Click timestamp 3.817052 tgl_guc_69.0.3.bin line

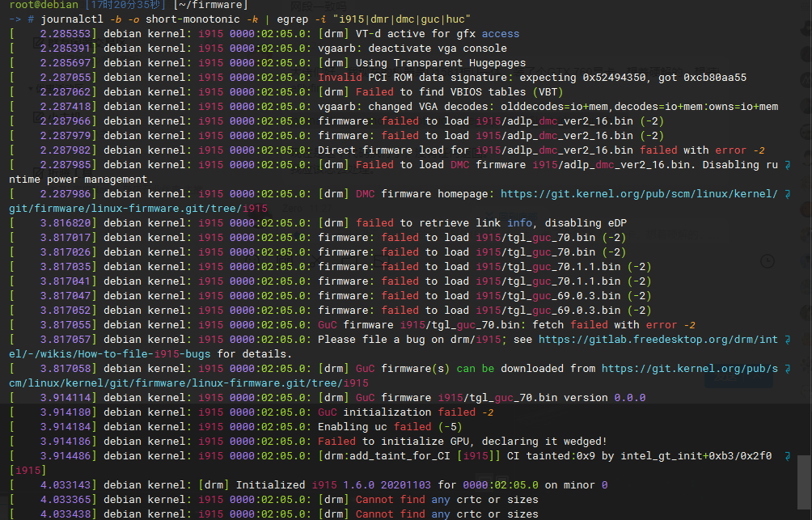click(66, 310)
